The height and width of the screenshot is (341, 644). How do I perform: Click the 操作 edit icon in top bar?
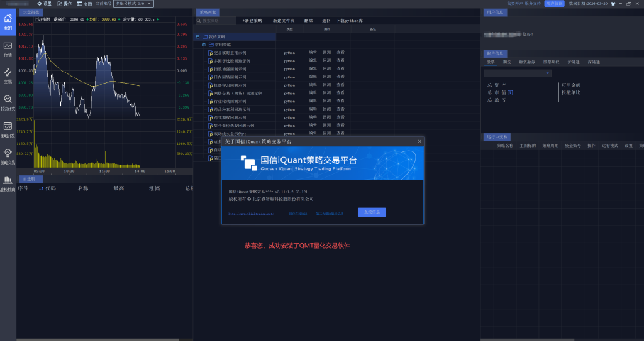point(60,4)
